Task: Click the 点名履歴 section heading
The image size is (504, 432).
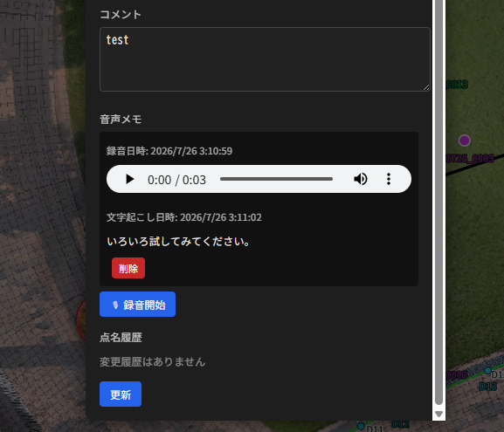Action: (x=121, y=338)
